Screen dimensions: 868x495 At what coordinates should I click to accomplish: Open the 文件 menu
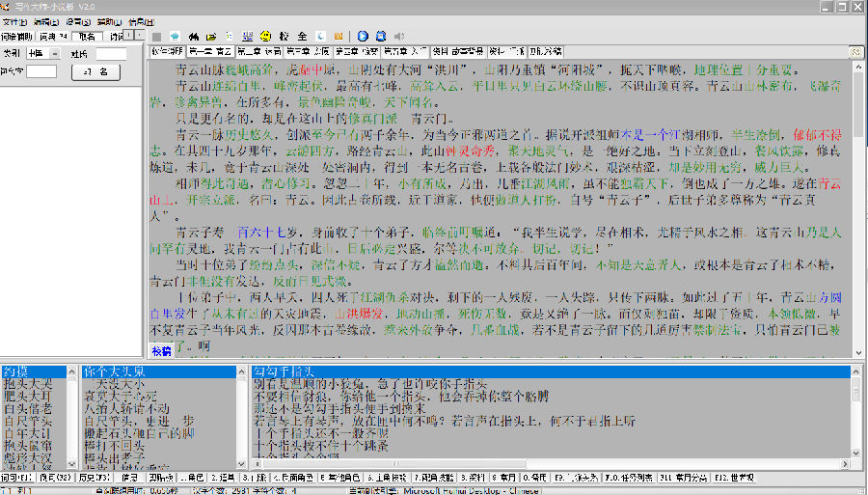coord(14,22)
